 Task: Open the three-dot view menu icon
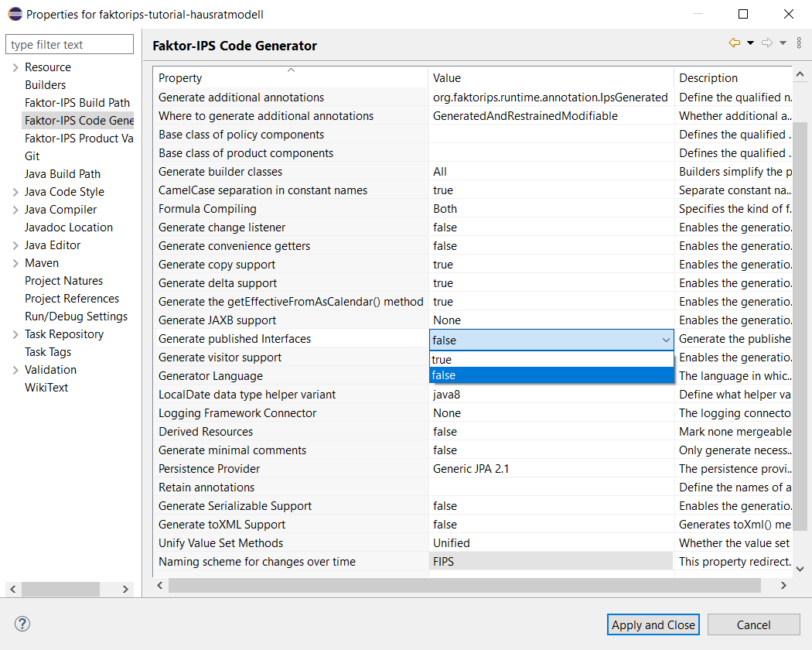point(799,43)
